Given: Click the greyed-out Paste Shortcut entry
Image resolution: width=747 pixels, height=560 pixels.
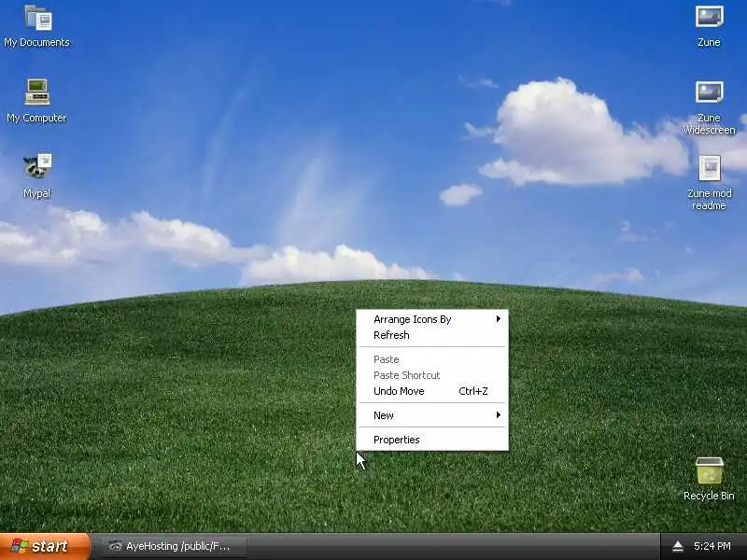Looking at the screenshot, I should [x=432, y=375].
